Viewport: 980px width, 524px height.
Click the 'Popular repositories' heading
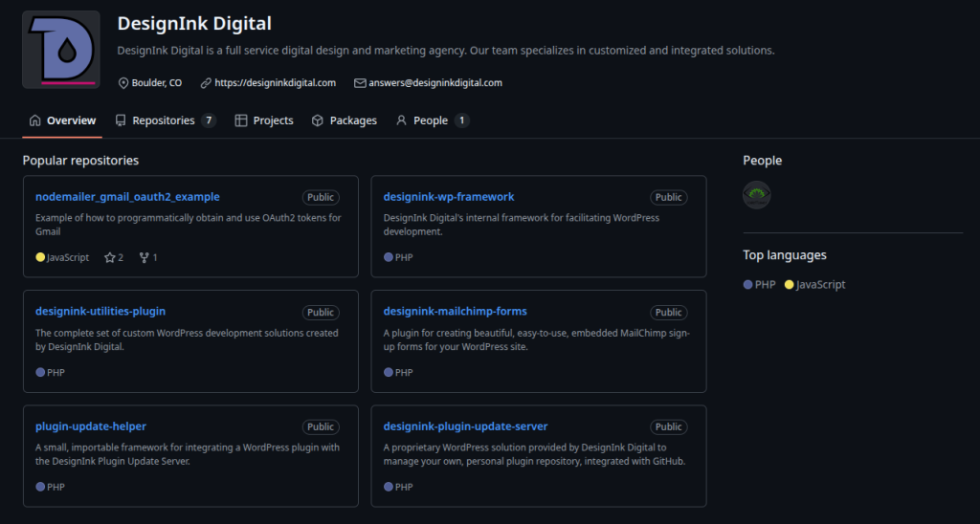click(x=80, y=161)
